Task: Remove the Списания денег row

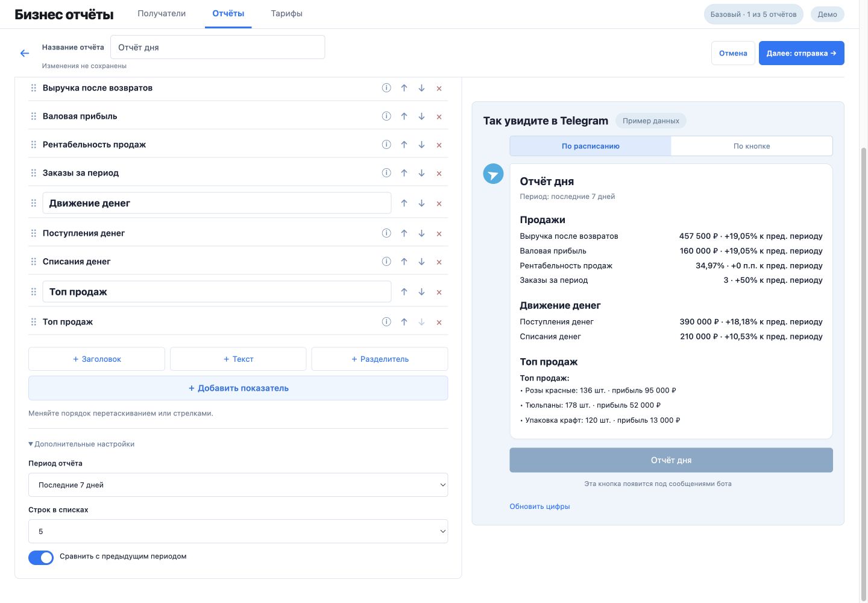Action: click(x=439, y=262)
